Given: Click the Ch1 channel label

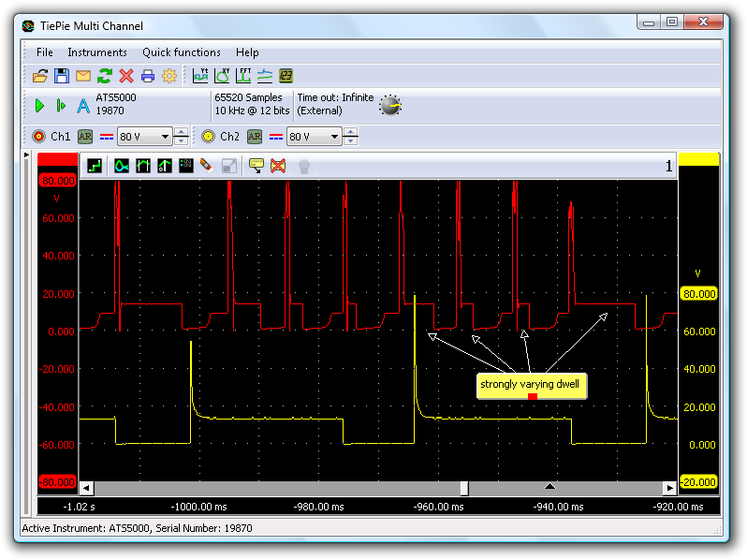Looking at the screenshot, I should click(x=60, y=137).
